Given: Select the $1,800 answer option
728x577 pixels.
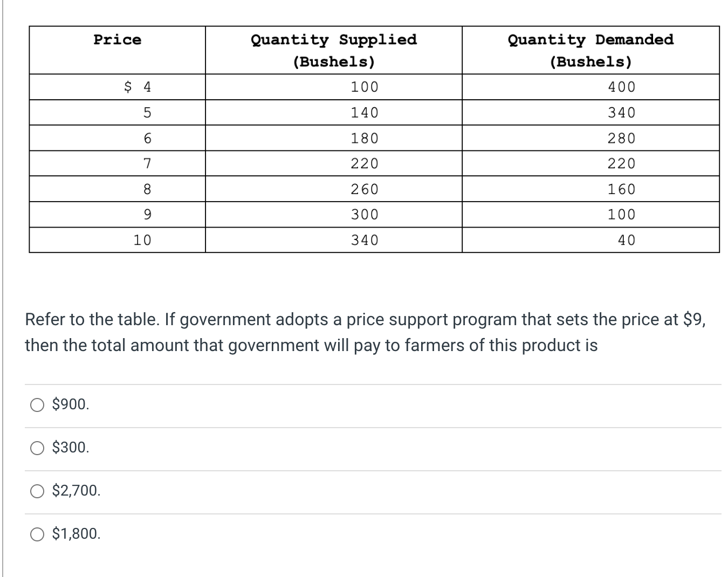Looking at the screenshot, I should [37, 534].
